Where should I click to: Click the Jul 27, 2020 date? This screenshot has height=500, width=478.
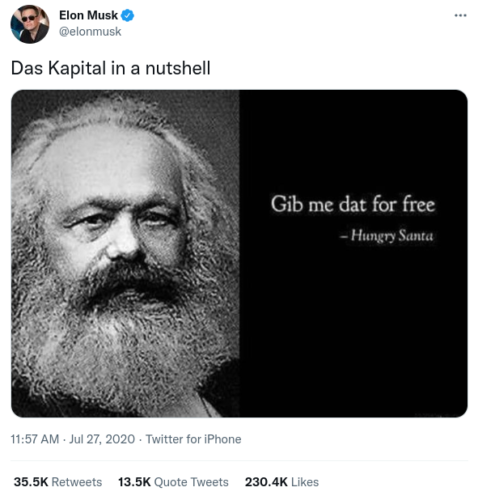102,439
